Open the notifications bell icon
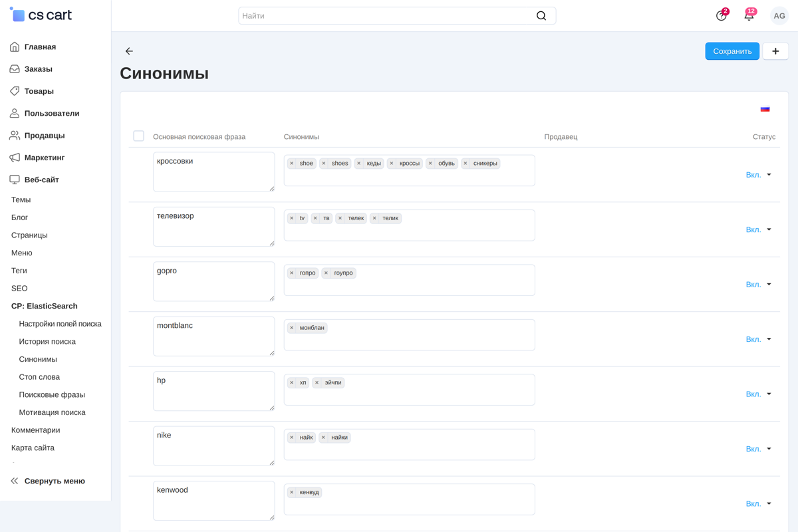Screen dimensions: 798x532 (749, 16)
